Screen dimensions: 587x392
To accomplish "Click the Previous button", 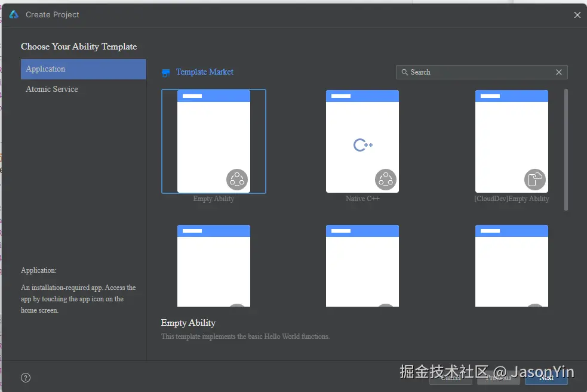I will point(498,378).
